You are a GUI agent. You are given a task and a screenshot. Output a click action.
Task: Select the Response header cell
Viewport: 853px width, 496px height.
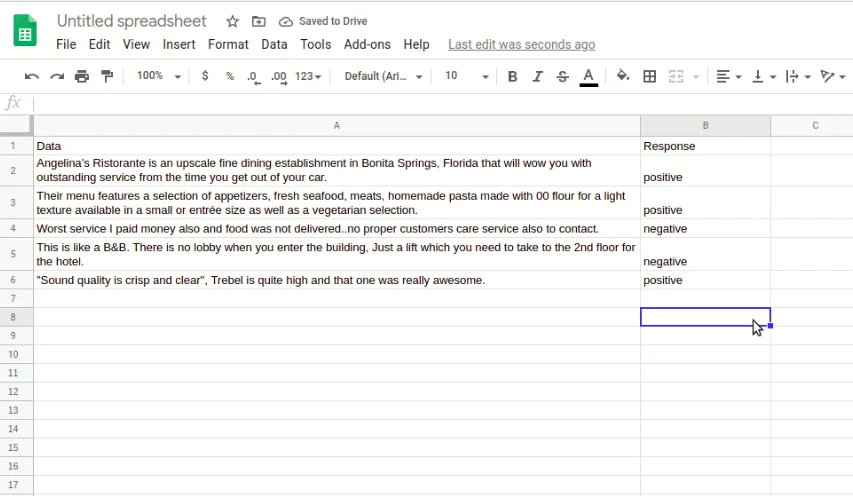(x=706, y=146)
